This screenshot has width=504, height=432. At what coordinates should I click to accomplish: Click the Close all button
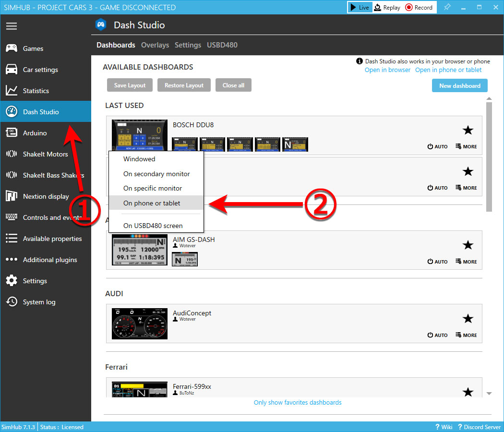[233, 85]
